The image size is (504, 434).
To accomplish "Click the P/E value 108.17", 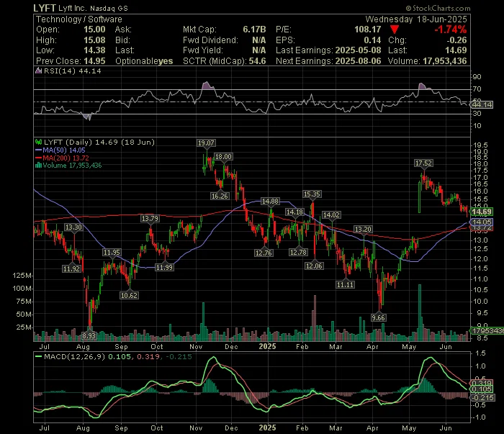I will (x=368, y=30).
